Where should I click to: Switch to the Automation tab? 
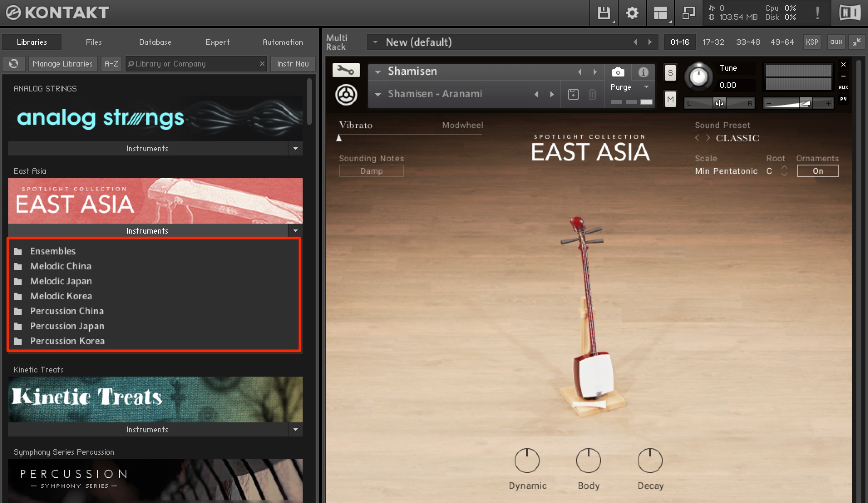(282, 42)
